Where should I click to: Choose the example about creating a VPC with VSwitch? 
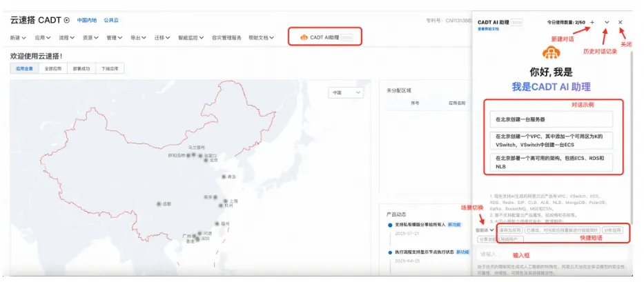(552, 141)
